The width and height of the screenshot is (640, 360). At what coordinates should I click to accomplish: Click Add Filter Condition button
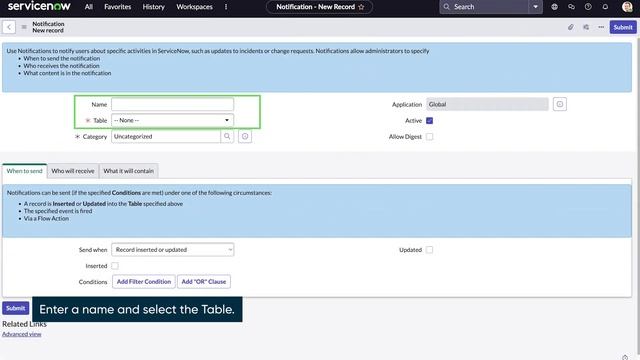click(x=144, y=282)
